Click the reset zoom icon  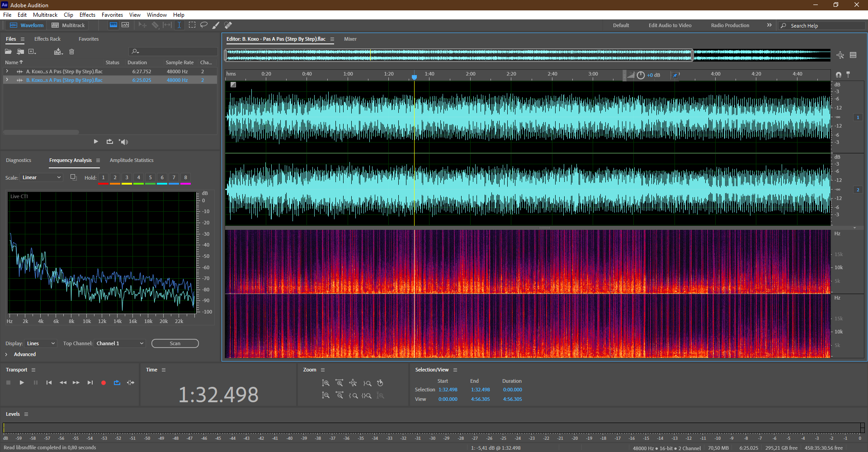tap(380, 383)
